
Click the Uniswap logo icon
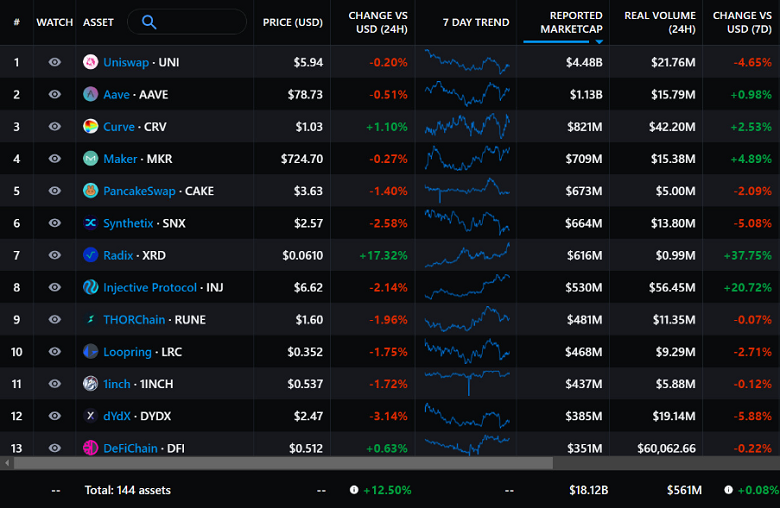[x=90, y=62]
